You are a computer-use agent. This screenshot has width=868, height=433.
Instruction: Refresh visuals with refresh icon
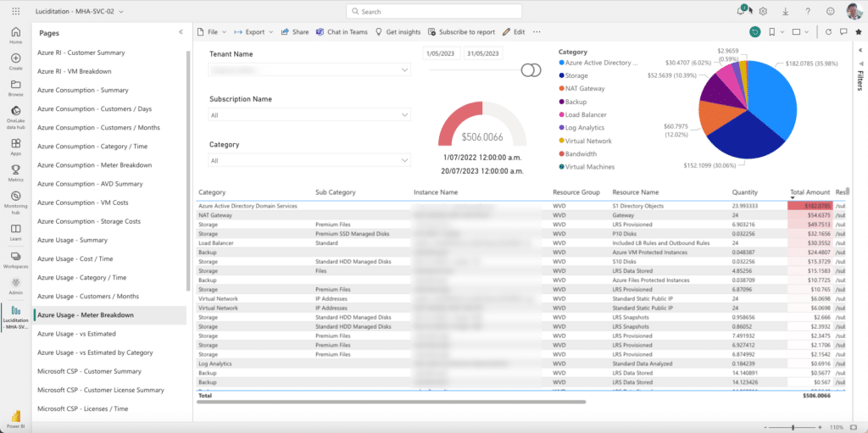pyautogui.click(x=828, y=32)
